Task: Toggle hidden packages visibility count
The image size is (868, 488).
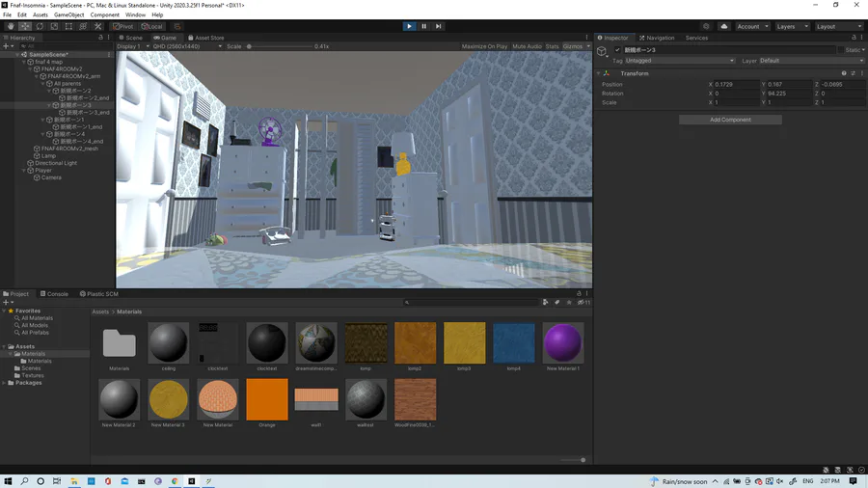Action: coord(584,302)
